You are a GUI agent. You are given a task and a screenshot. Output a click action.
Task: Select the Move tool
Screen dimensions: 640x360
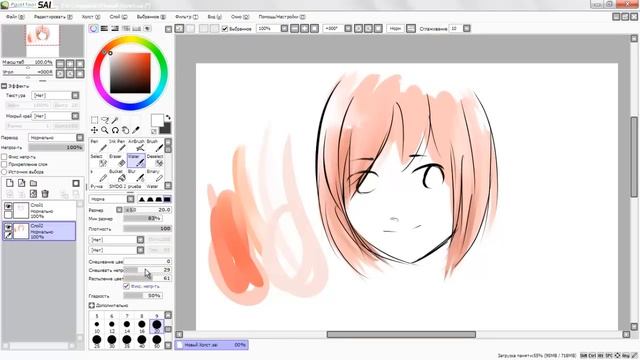pyautogui.click(x=94, y=130)
